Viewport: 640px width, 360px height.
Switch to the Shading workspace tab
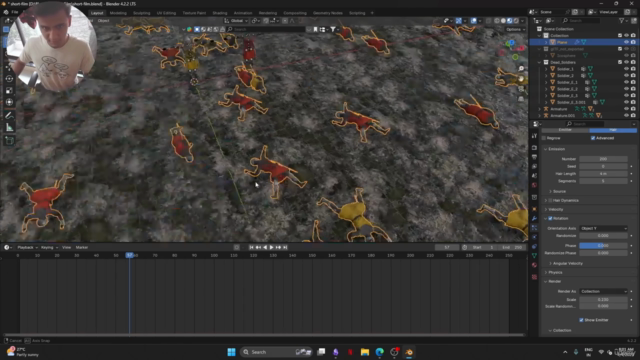tap(220, 13)
